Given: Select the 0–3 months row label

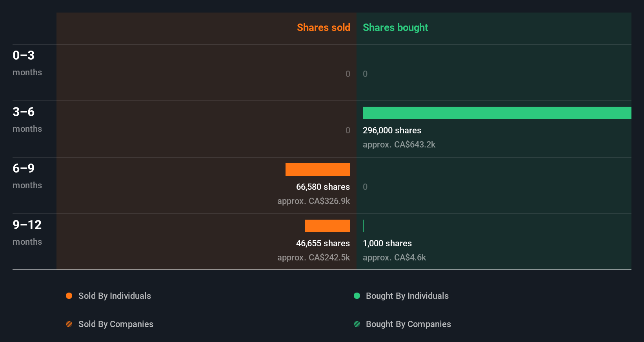Looking at the screenshot, I should 27,63.
